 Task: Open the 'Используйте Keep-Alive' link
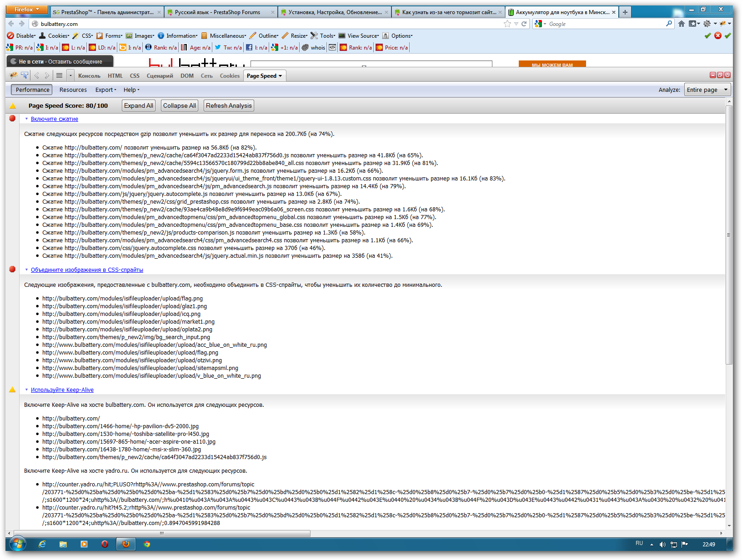coord(62,390)
